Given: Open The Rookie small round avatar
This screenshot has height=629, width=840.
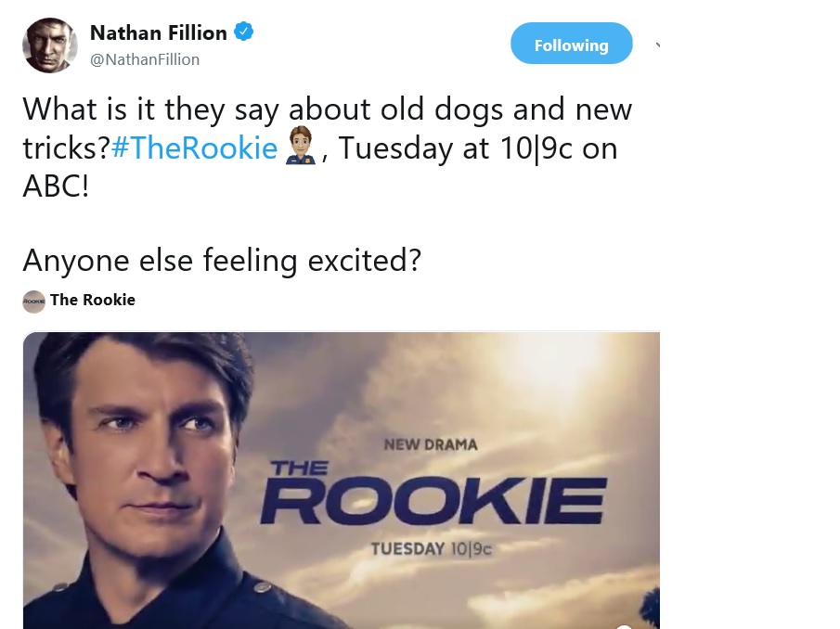Looking at the screenshot, I should coord(33,302).
